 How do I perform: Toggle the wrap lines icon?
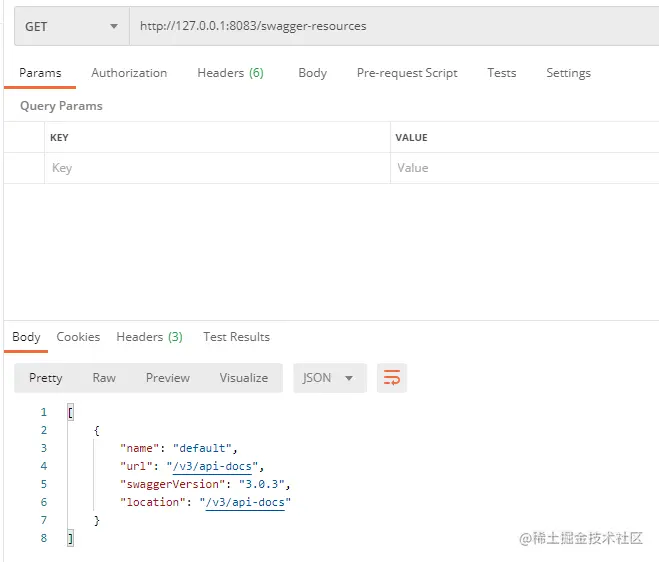coord(392,378)
